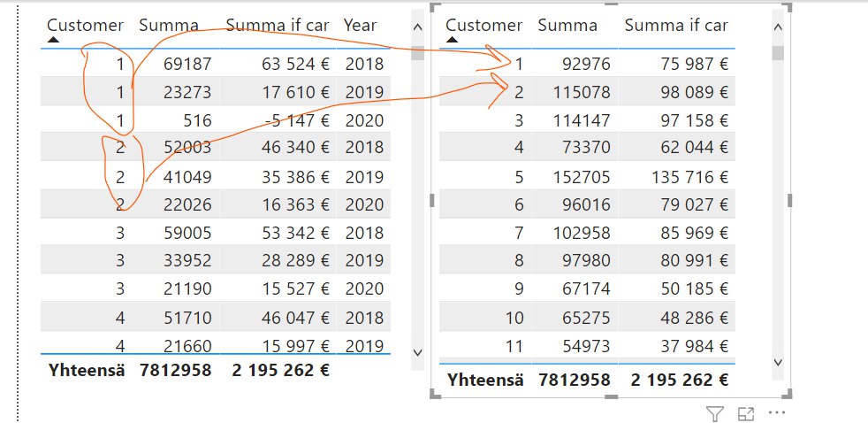This screenshot has height=423, width=868.
Task: Select customer 10 row in right table
Action: click(587, 318)
